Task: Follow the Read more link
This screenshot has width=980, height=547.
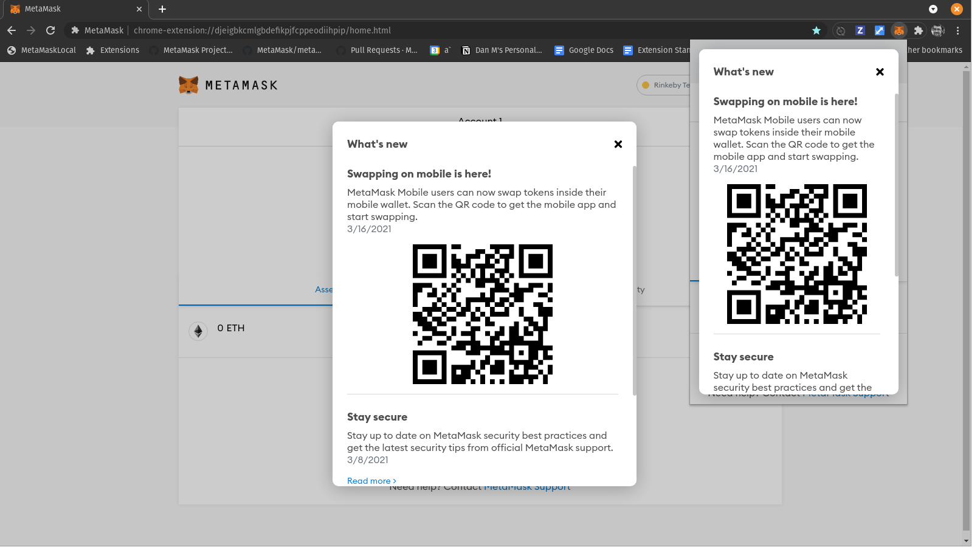Action: click(x=371, y=481)
